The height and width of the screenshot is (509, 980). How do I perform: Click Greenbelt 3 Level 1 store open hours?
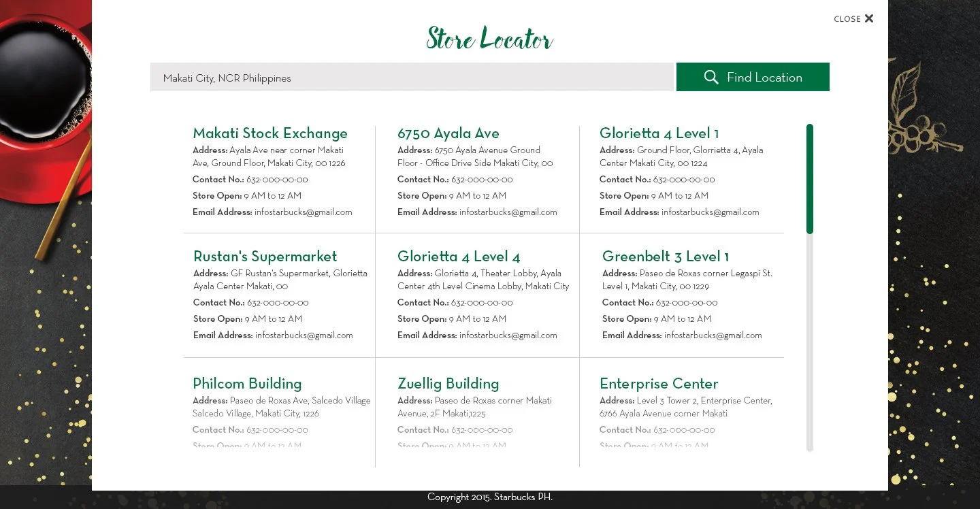click(657, 319)
